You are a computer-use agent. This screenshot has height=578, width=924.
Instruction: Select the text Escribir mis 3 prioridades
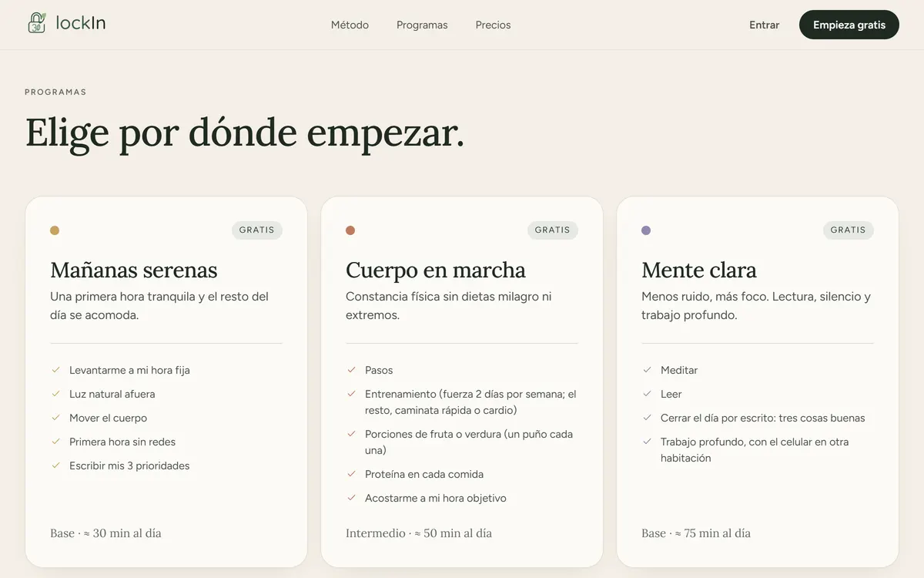tap(129, 465)
